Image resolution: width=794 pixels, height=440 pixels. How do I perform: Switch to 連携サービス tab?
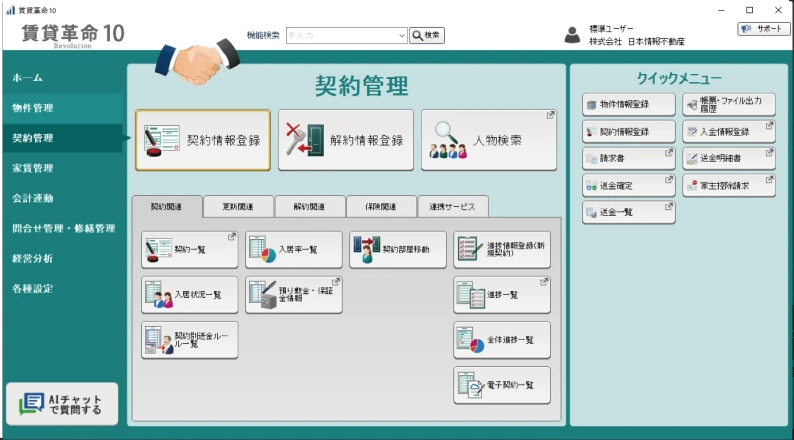pos(453,207)
